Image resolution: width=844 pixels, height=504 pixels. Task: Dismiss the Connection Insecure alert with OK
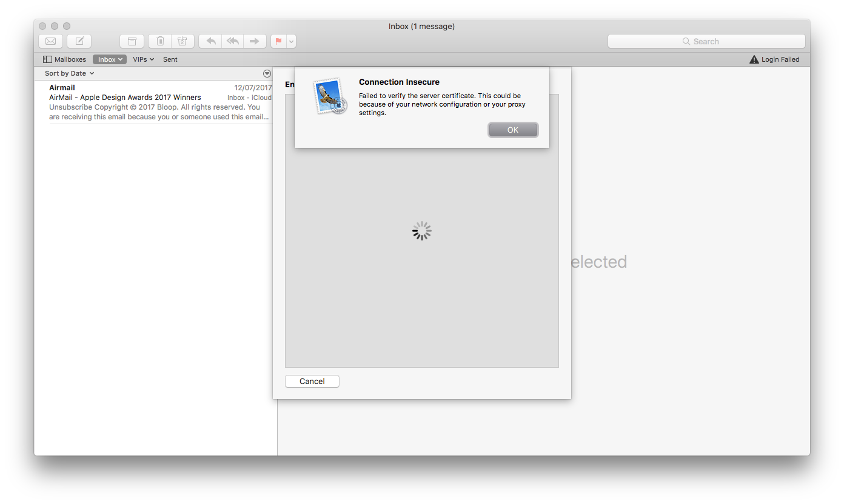(513, 130)
